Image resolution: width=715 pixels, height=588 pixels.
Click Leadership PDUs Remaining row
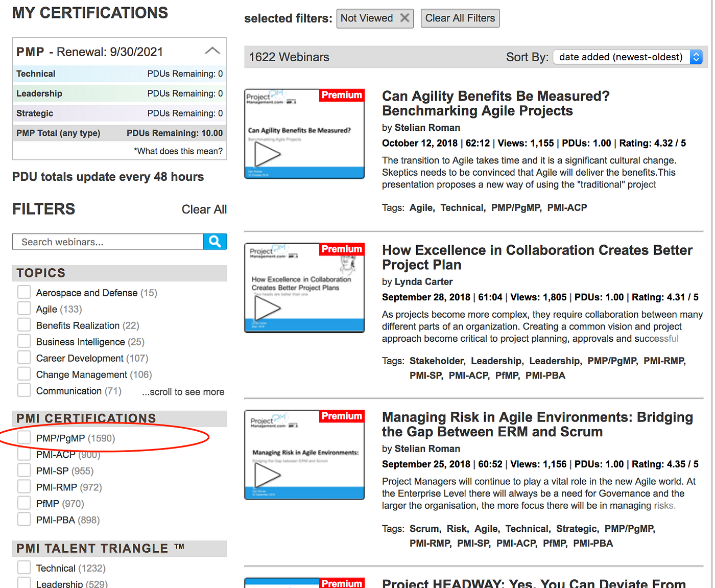(x=120, y=93)
